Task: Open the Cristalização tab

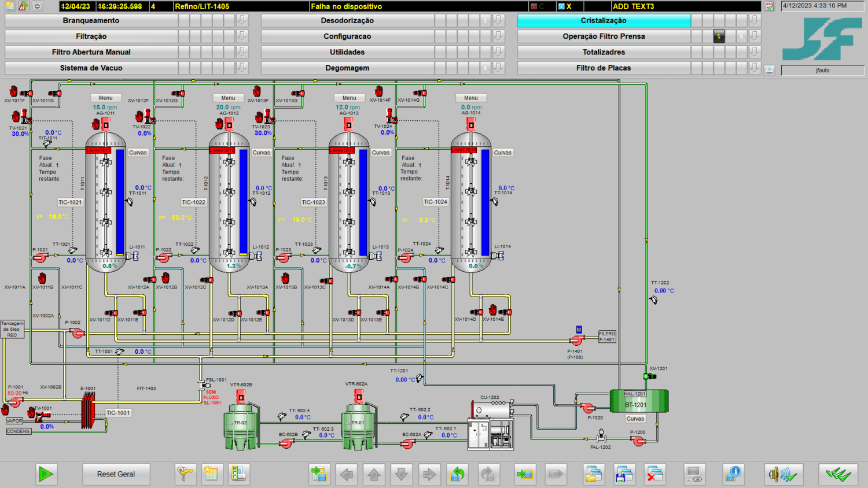Action: tap(604, 20)
